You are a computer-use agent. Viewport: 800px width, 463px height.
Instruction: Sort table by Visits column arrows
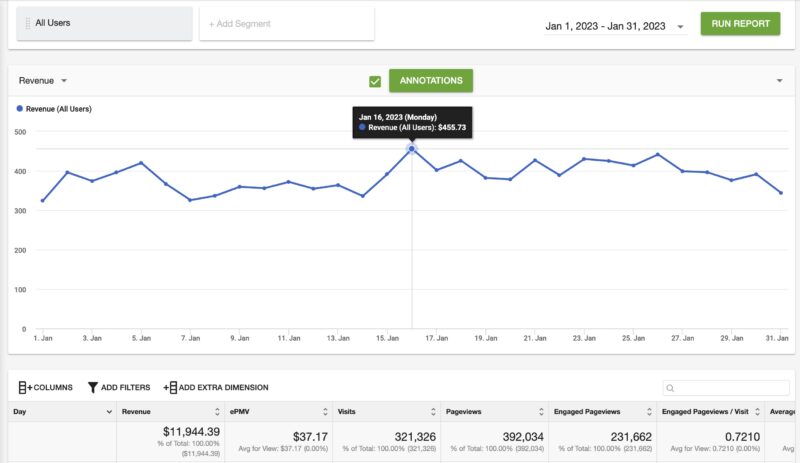click(434, 411)
